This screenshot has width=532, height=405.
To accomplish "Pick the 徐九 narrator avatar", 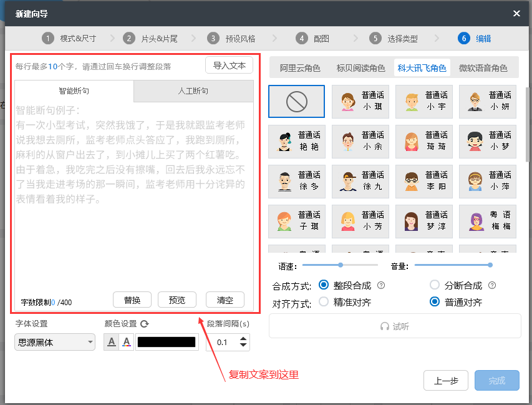I will 360,182.
